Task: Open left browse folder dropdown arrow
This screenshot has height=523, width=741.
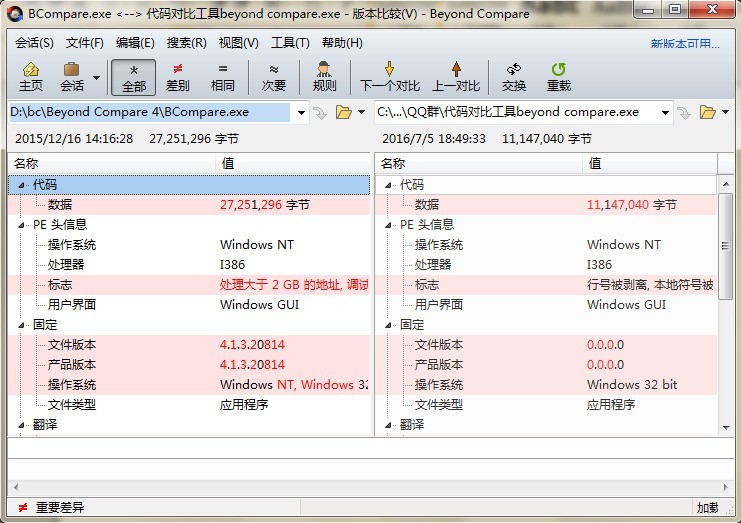Action: click(362, 112)
